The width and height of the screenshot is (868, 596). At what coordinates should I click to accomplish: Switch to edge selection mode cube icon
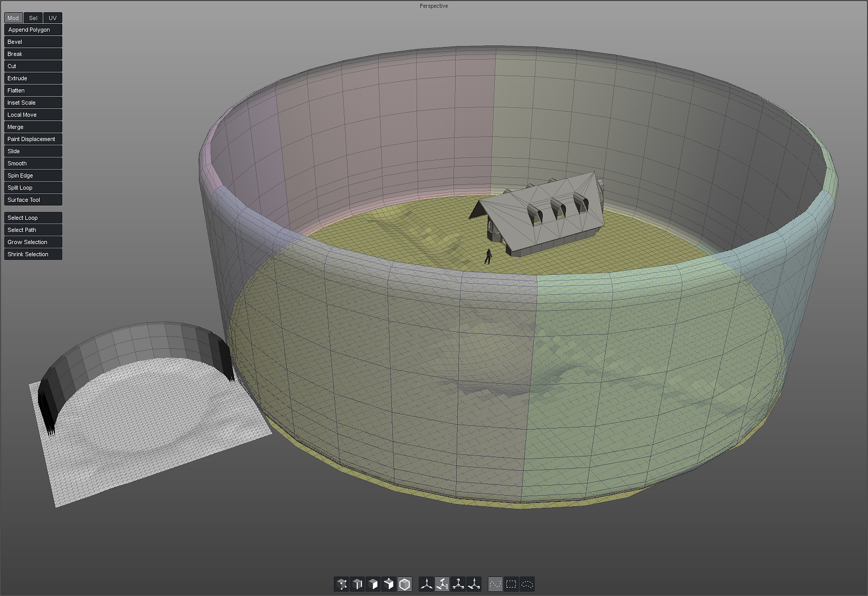click(x=357, y=584)
